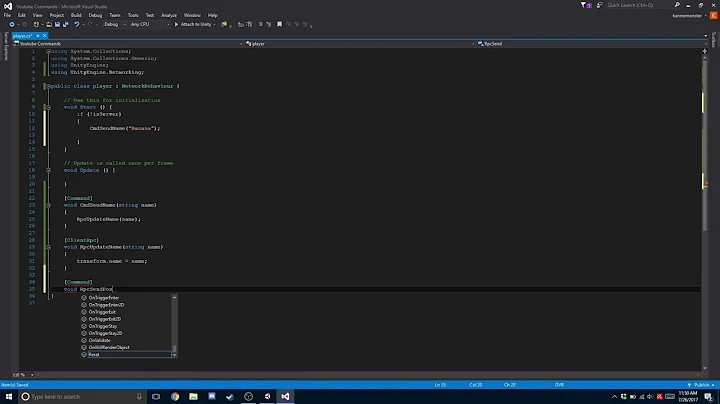
Task: Open the Analyze menu
Action: 168,15
